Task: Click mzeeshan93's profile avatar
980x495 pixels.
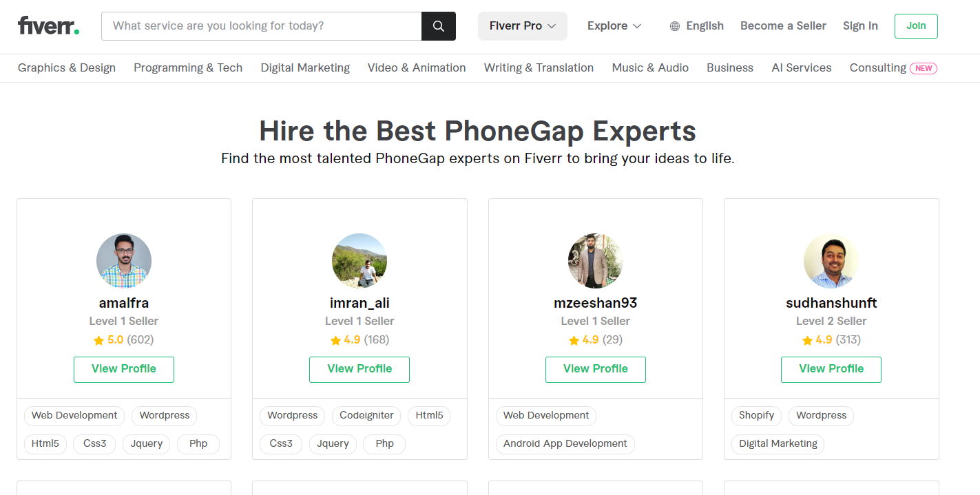Action: pyautogui.click(x=596, y=261)
